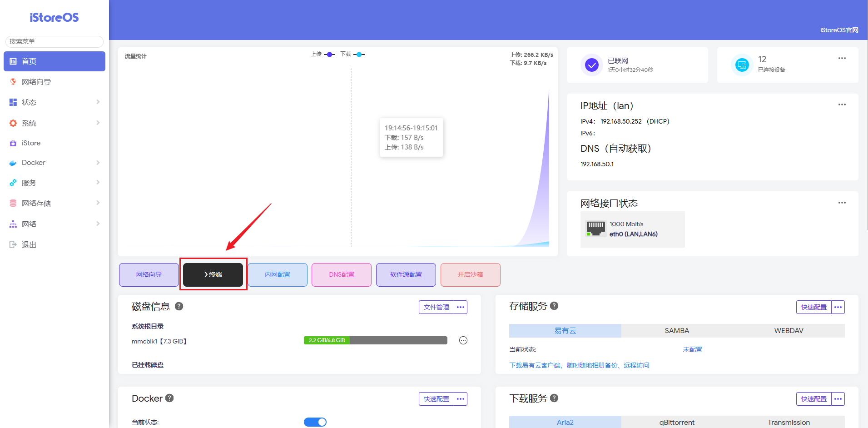Click the connected devices icon
The height and width of the screenshot is (428, 868).
[742, 65]
